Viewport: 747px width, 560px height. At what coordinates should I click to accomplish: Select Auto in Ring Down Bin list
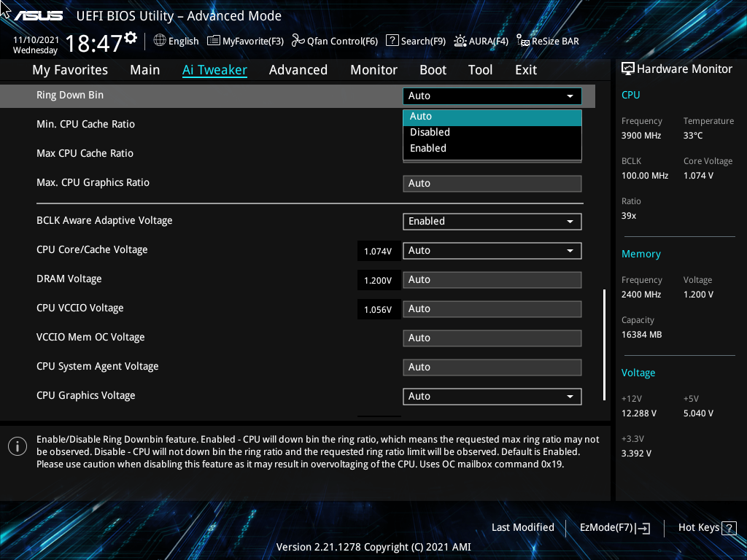click(492, 117)
